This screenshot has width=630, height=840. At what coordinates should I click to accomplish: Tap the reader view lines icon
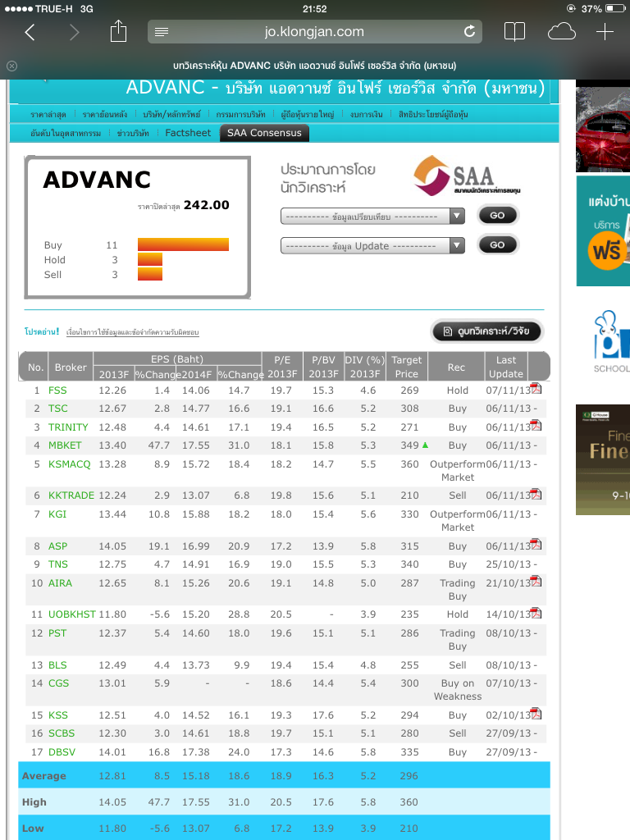point(162,32)
